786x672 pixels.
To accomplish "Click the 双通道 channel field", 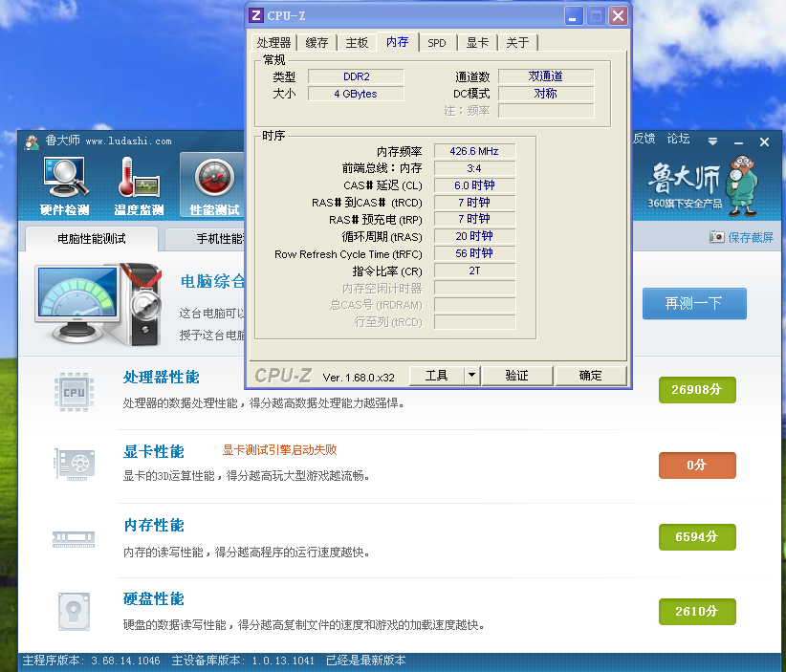I will point(546,76).
